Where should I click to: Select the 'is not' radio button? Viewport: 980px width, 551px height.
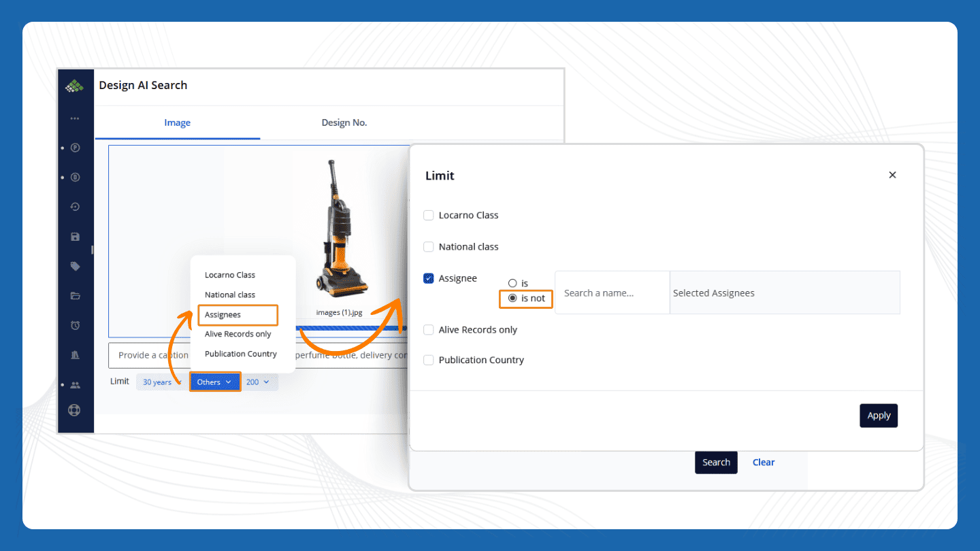512,298
